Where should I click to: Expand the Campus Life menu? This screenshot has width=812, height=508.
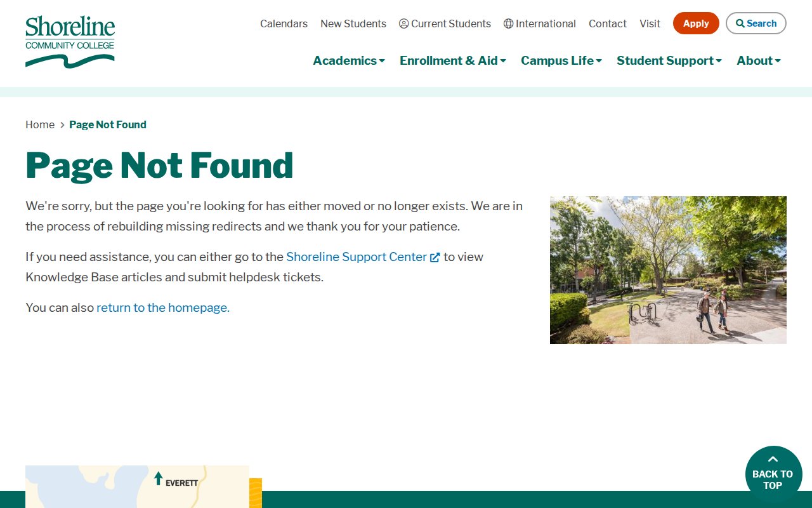pos(561,60)
